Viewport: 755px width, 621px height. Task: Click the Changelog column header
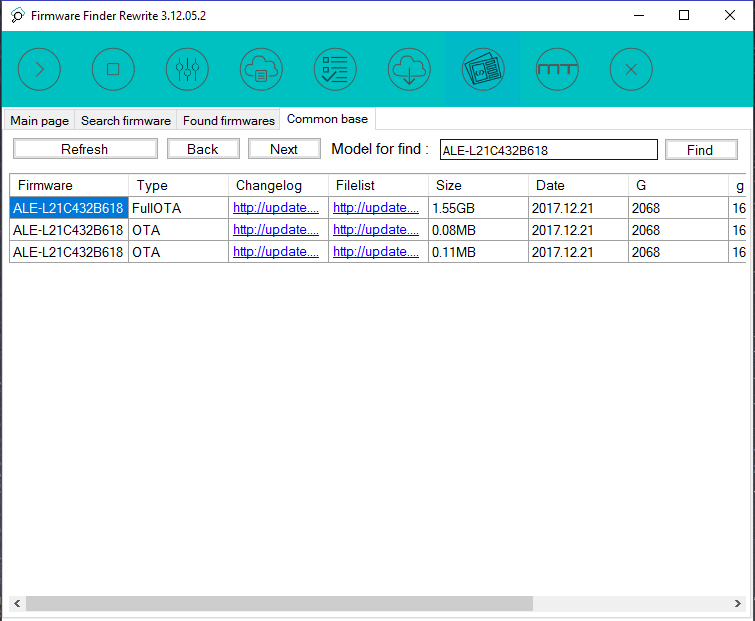point(278,185)
